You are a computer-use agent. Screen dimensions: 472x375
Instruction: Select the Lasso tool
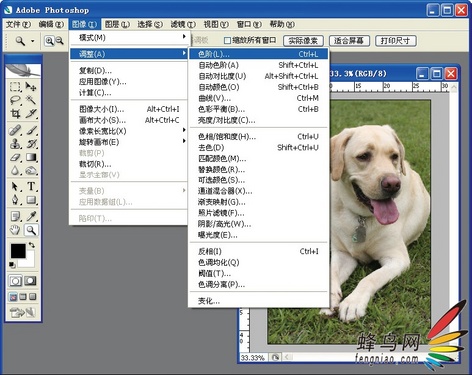(15, 100)
